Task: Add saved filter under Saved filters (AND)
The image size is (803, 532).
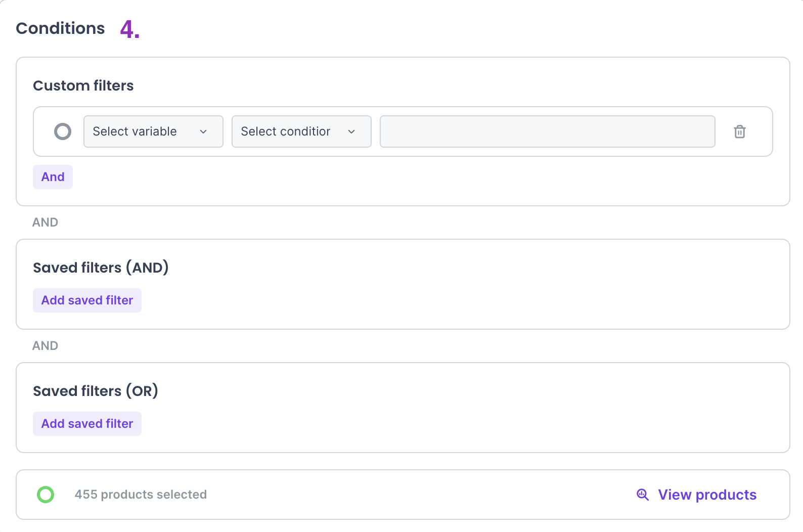Action: coord(87,300)
